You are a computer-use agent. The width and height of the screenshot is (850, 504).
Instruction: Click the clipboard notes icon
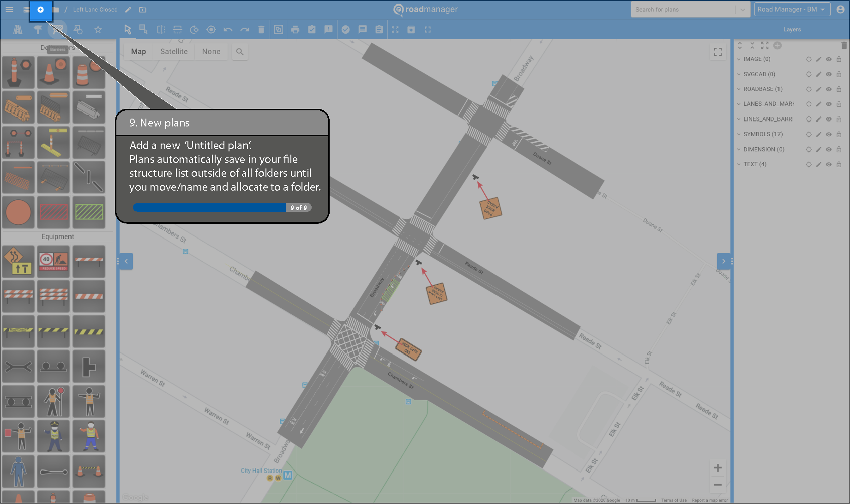click(379, 30)
